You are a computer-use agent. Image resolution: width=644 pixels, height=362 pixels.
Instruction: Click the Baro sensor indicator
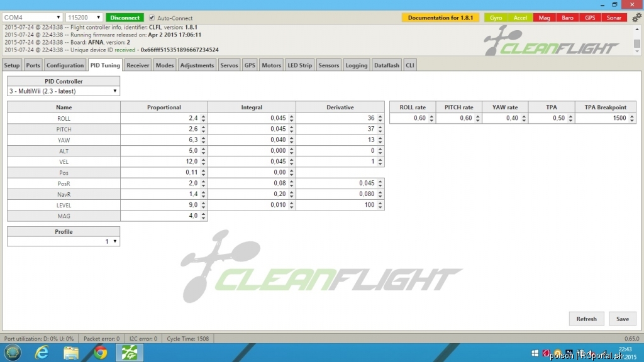pyautogui.click(x=567, y=18)
